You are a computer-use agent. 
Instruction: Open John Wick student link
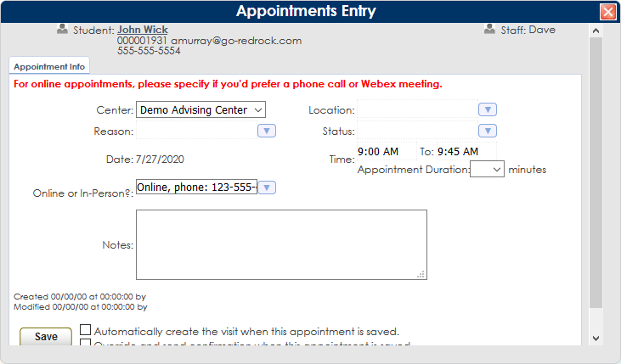click(x=143, y=30)
